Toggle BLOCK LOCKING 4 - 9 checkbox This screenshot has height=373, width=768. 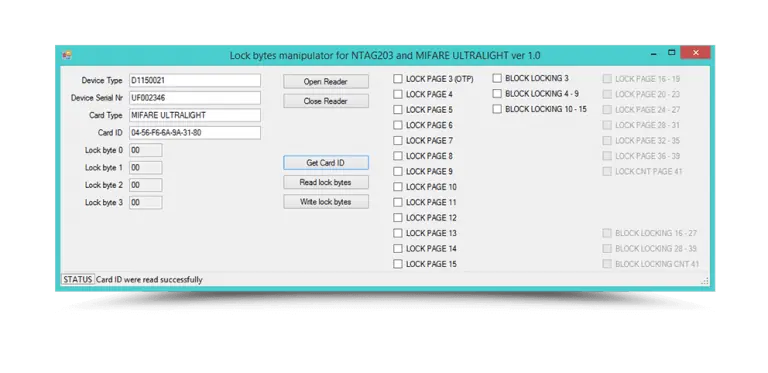(x=497, y=93)
